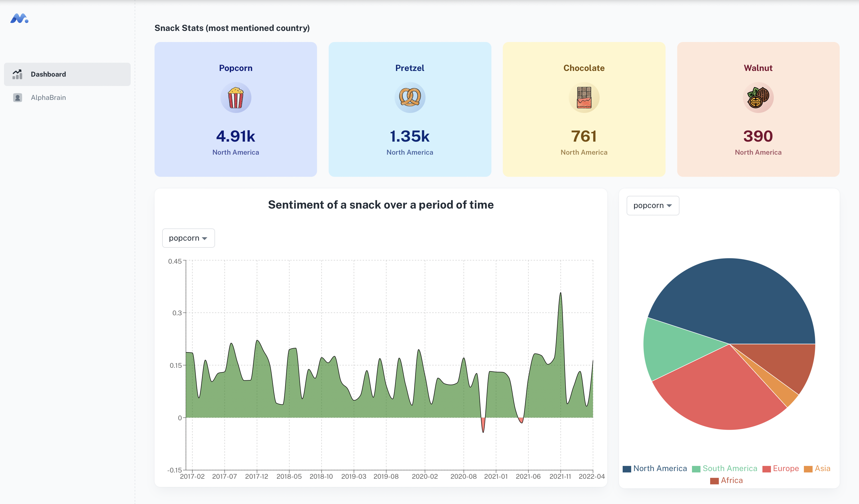Image resolution: width=859 pixels, height=504 pixels.
Task: Click the 0.3 y-axis label
Action: 177,313
